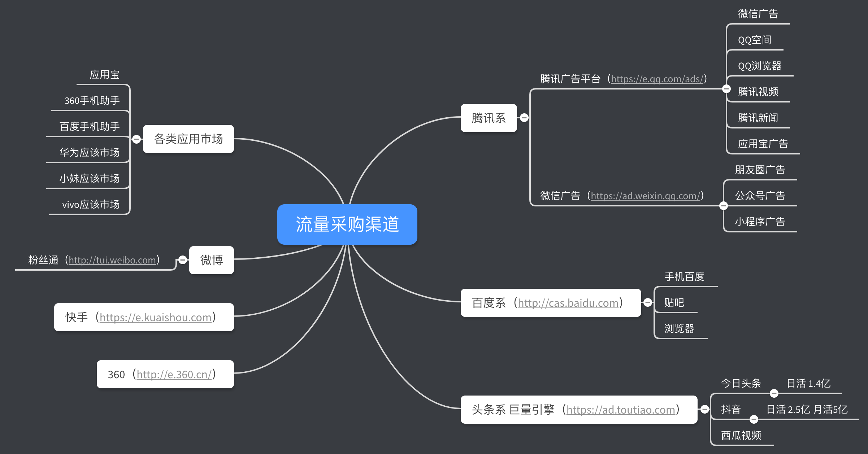
Task: Collapse the 百度系 branch toggle
Action: coord(648,302)
